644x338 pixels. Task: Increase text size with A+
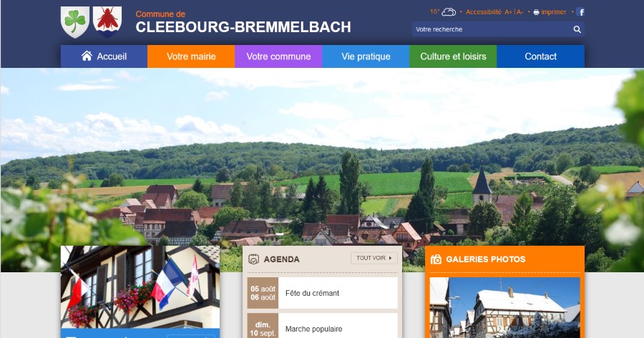pyautogui.click(x=508, y=12)
